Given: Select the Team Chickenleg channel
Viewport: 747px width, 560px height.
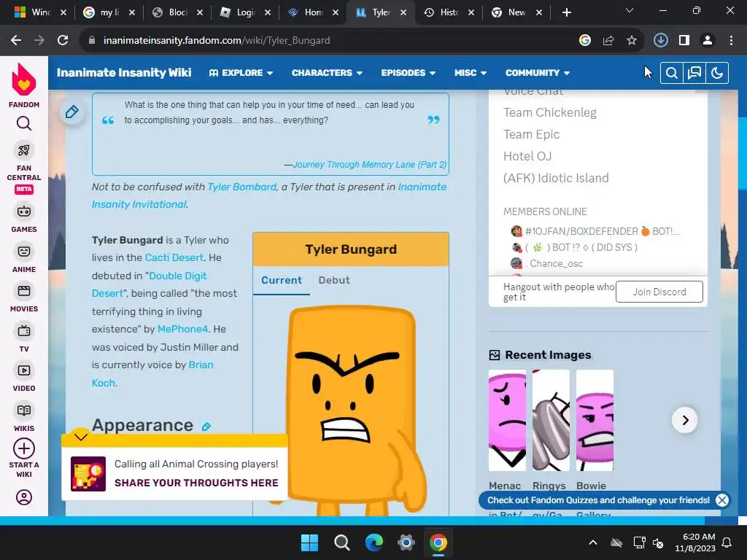Looking at the screenshot, I should pos(550,112).
